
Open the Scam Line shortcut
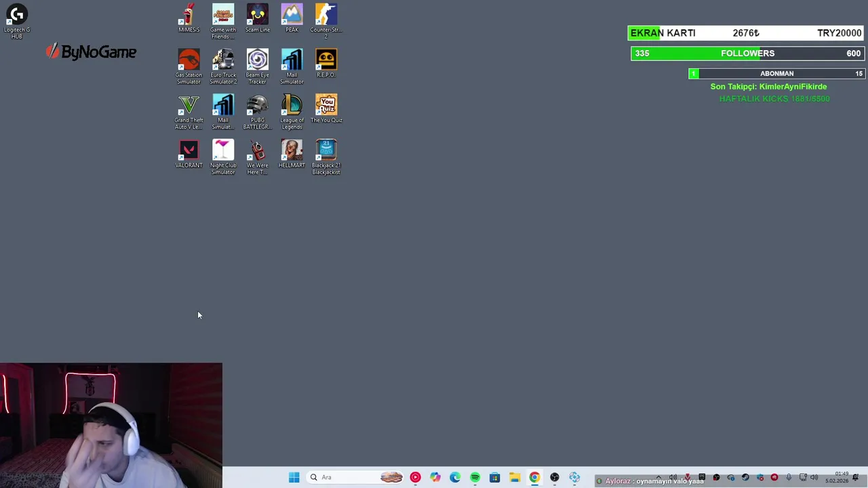click(257, 18)
